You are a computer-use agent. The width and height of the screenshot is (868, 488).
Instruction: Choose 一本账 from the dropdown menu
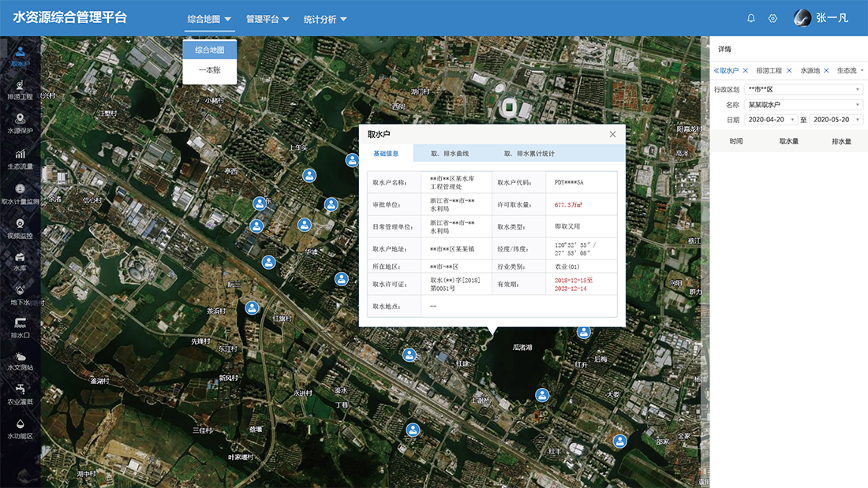point(209,70)
